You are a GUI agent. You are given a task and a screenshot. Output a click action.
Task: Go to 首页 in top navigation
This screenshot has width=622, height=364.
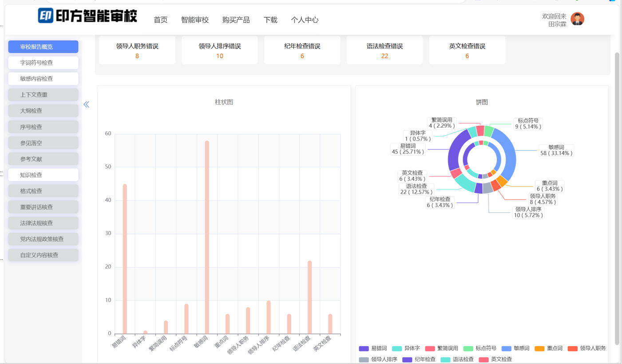click(160, 20)
